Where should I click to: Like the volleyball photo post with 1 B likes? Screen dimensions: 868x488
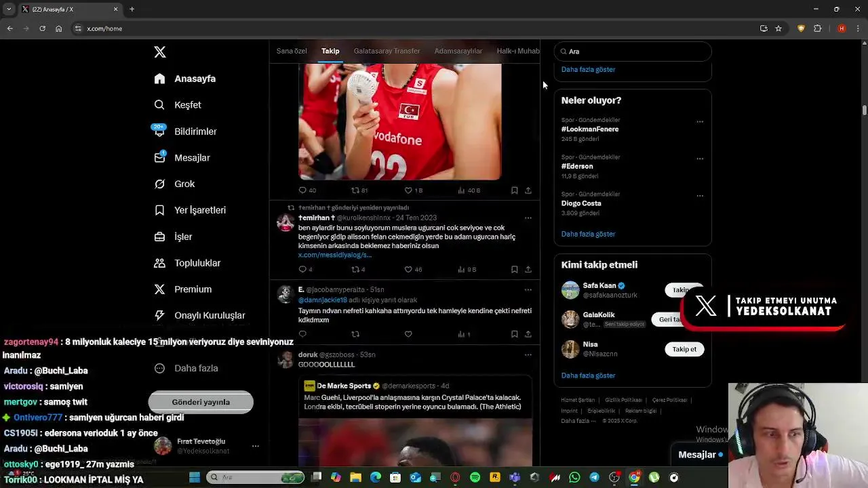tap(413, 190)
